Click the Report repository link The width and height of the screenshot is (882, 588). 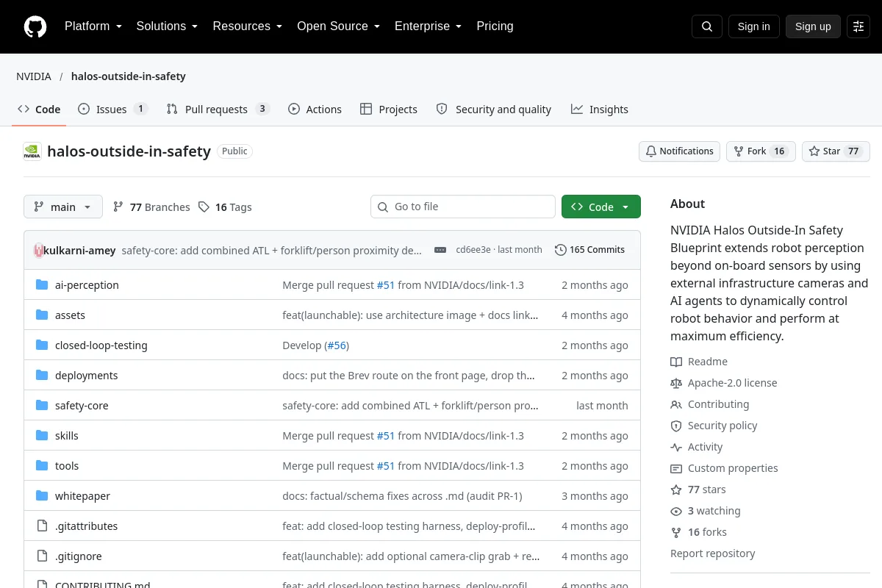713,553
